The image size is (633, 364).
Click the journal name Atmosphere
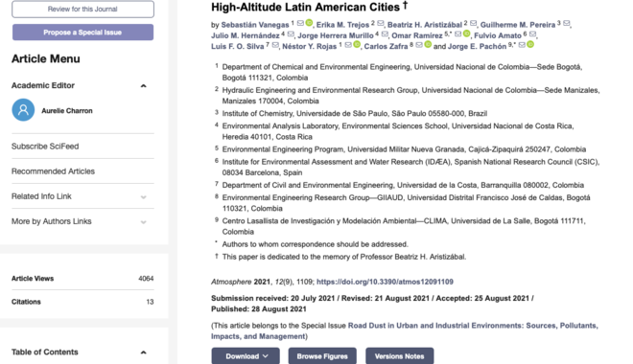point(231,282)
